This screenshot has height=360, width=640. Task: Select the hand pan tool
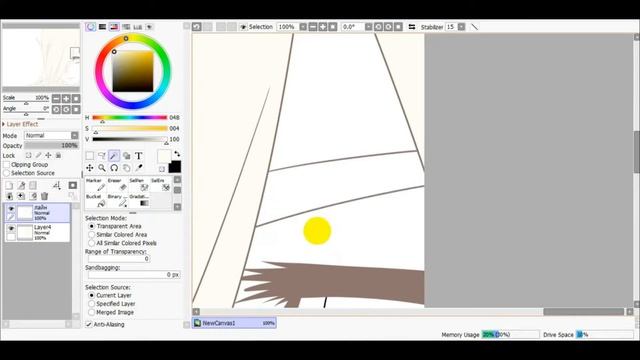point(127,168)
